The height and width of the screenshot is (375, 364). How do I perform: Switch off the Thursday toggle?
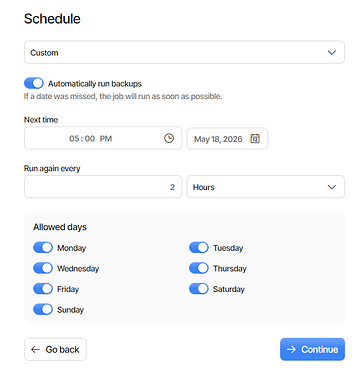pyautogui.click(x=199, y=268)
